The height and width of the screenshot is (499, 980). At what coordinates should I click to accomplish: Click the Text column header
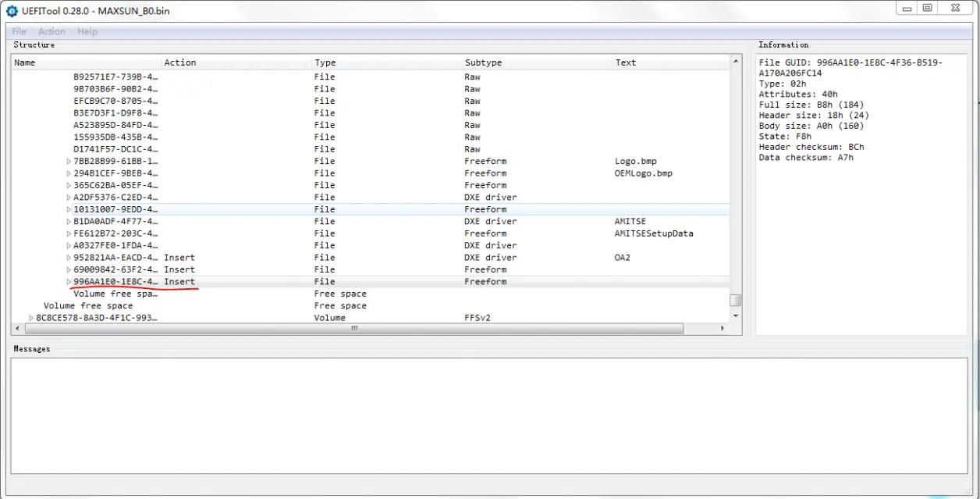pos(671,62)
